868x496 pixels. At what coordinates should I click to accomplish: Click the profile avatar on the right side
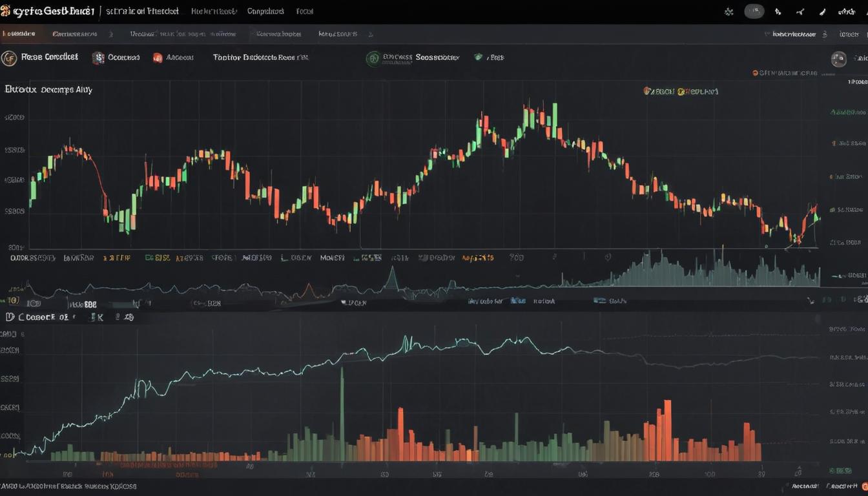(x=838, y=58)
